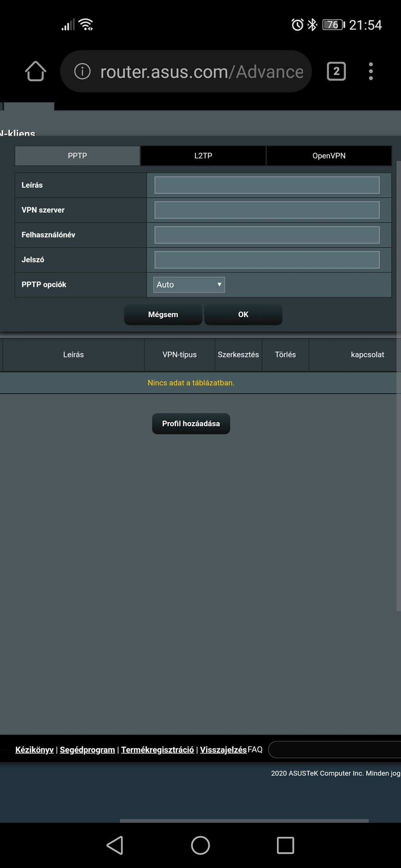
Task: Open the tab switcher showing 2 tabs
Action: click(x=336, y=71)
